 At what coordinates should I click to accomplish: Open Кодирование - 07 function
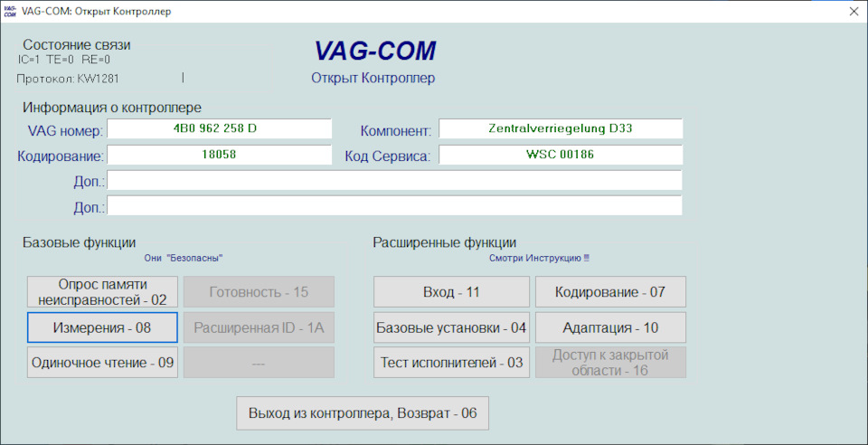tap(610, 291)
